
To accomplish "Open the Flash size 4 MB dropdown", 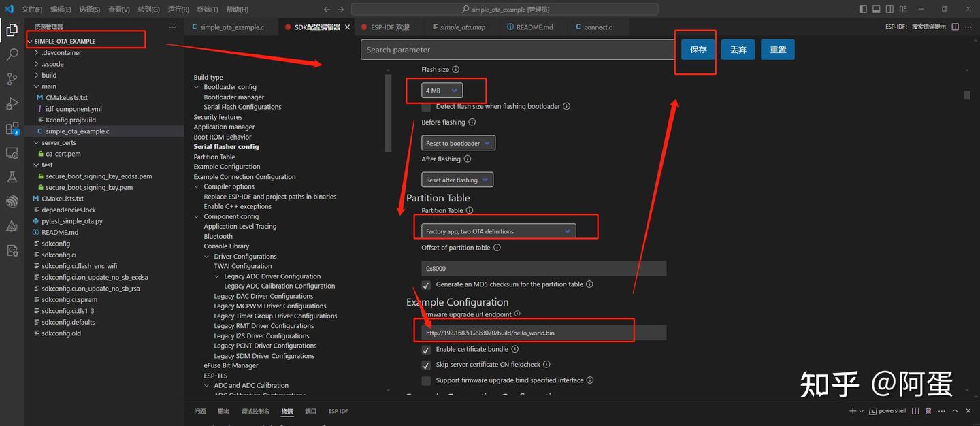I will coord(441,89).
